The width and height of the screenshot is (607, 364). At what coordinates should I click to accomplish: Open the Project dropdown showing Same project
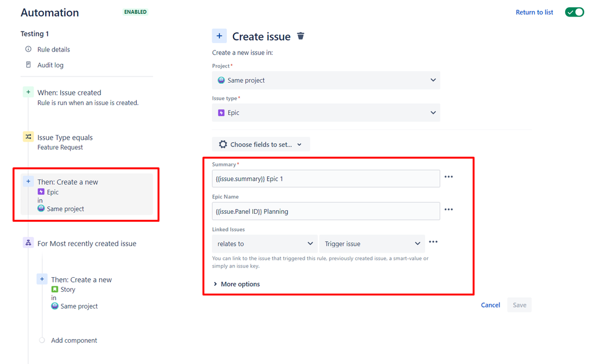326,80
